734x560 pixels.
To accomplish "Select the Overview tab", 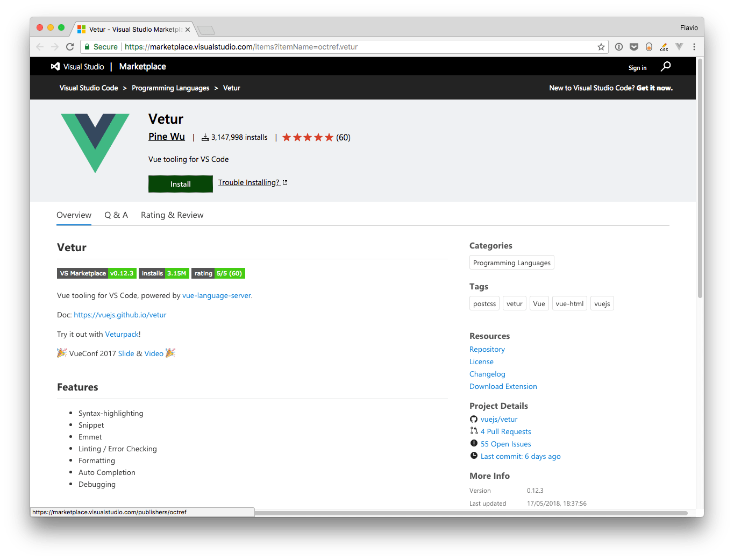I will tap(74, 215).
